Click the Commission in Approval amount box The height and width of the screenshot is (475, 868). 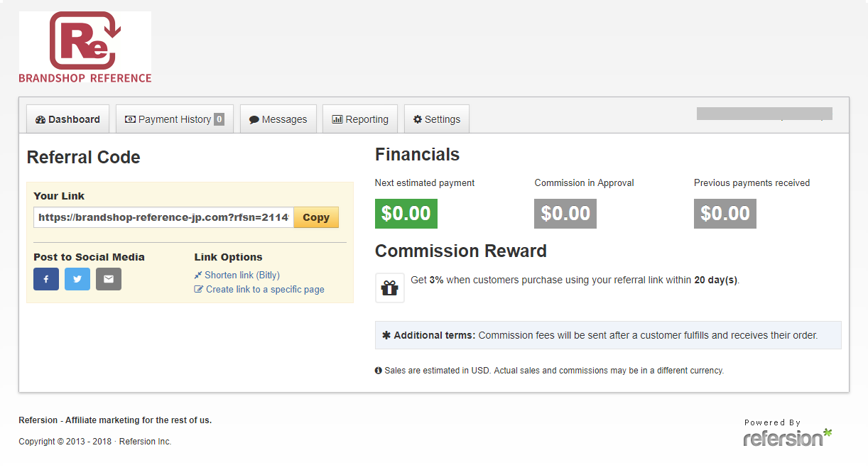[x=565, y=214]
